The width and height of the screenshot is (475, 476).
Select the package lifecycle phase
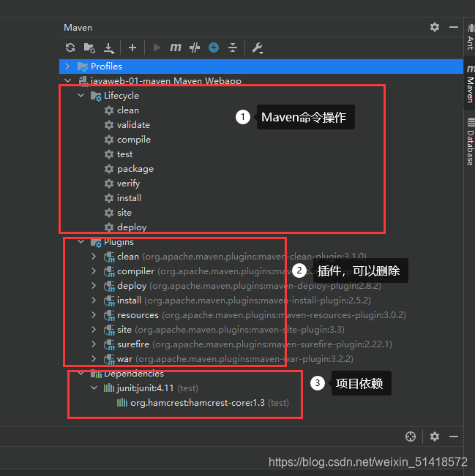(135, 169)
